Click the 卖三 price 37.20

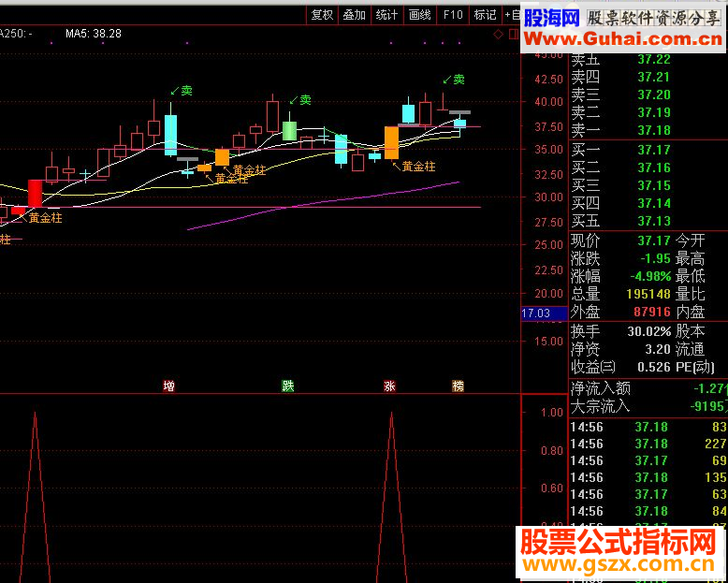pyautogui.click(x=654, y=95)
